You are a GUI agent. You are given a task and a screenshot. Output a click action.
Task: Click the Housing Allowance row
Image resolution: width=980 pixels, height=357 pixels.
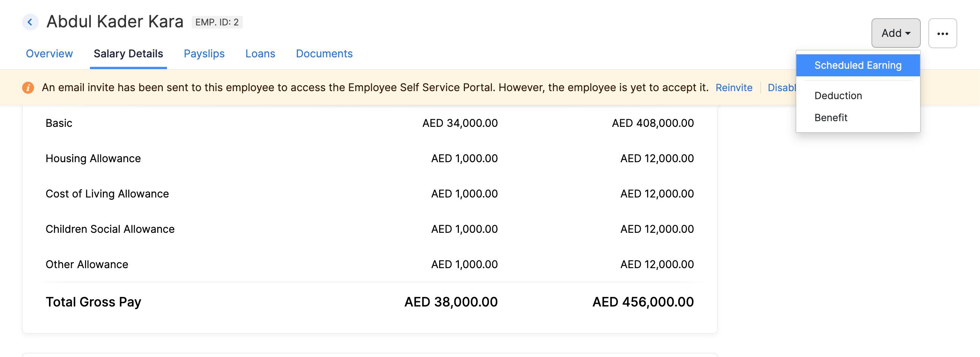click(x=93, y=158)
